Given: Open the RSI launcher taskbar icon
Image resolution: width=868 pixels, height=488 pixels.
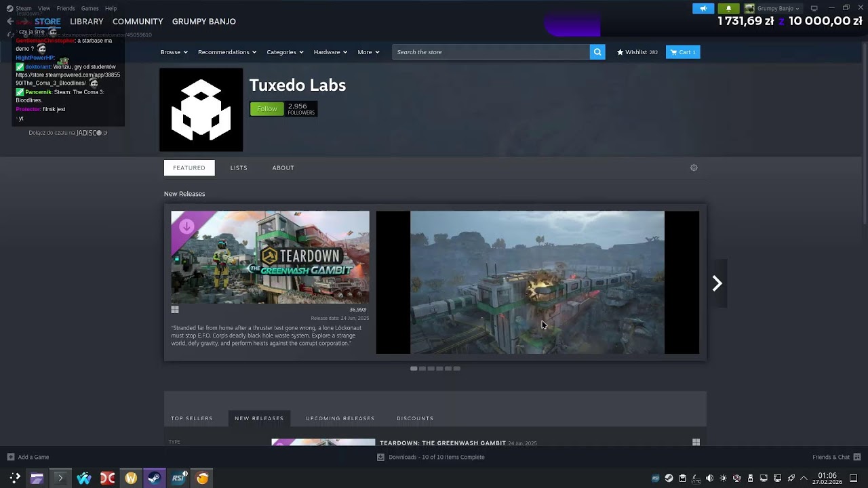Looking at the screenshot, I should (178, 478).
